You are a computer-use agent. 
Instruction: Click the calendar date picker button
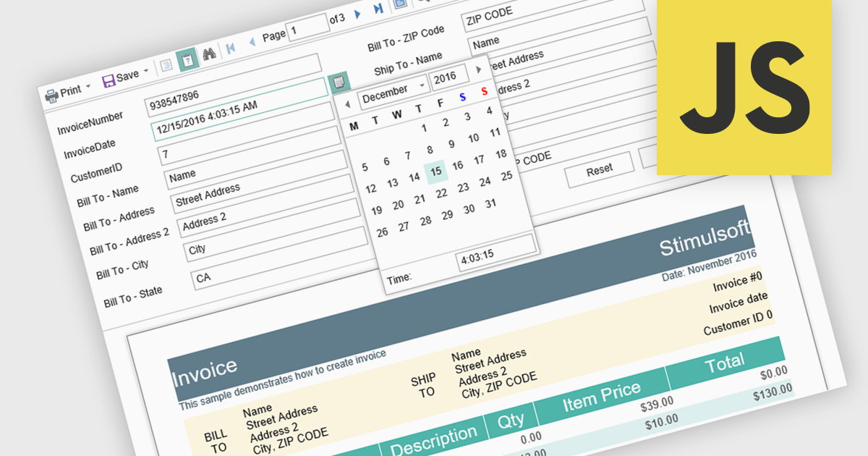pos(338,83)
